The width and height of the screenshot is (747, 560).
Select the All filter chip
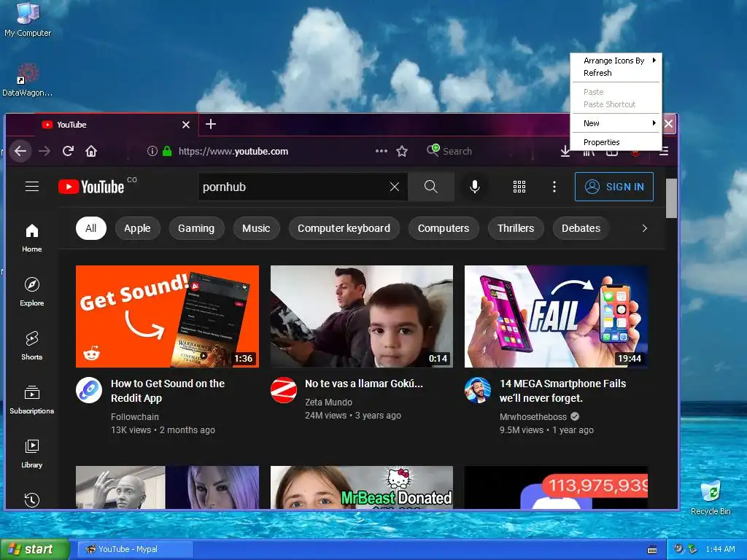coord(91,228)
